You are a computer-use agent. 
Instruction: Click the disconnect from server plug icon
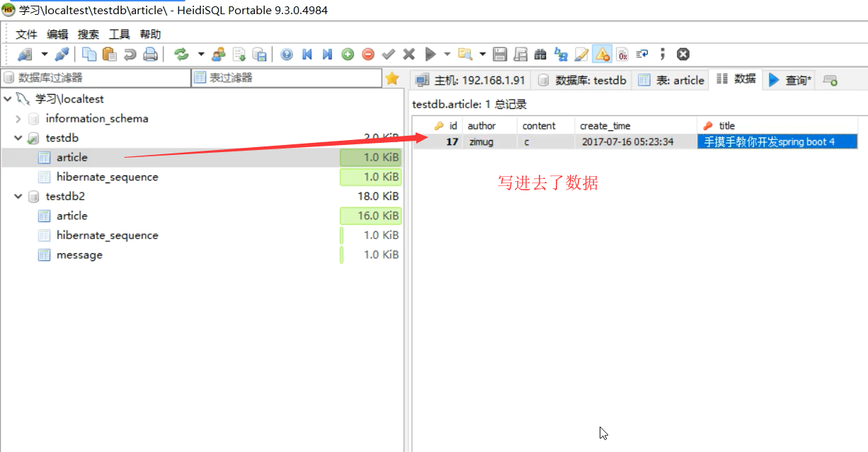click(62, 54)
